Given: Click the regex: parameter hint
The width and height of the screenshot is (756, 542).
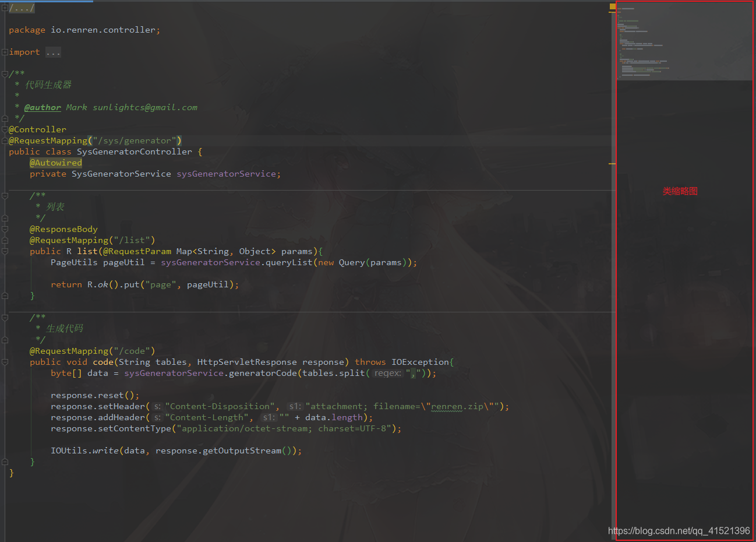Looking at the screenshot, I should point(387,373).
